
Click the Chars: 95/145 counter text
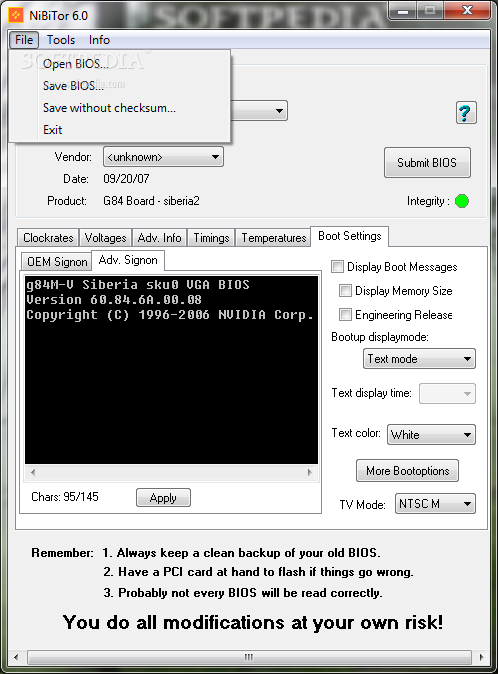[65, 497]
